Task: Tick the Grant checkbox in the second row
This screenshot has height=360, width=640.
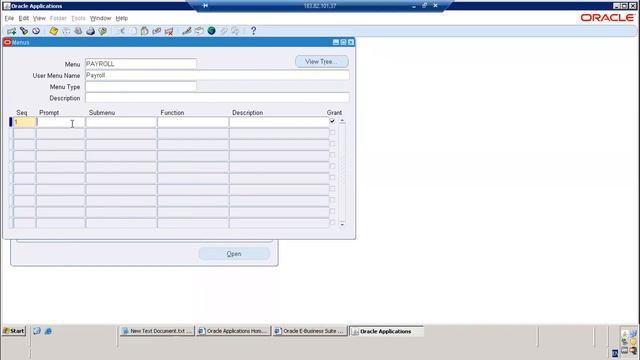Action: pos(332,133)
